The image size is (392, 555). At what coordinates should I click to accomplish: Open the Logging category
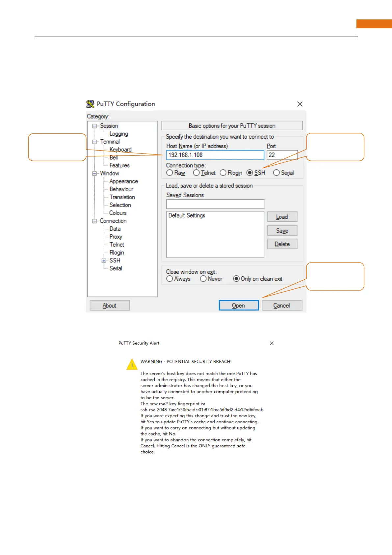coord(119,134)
